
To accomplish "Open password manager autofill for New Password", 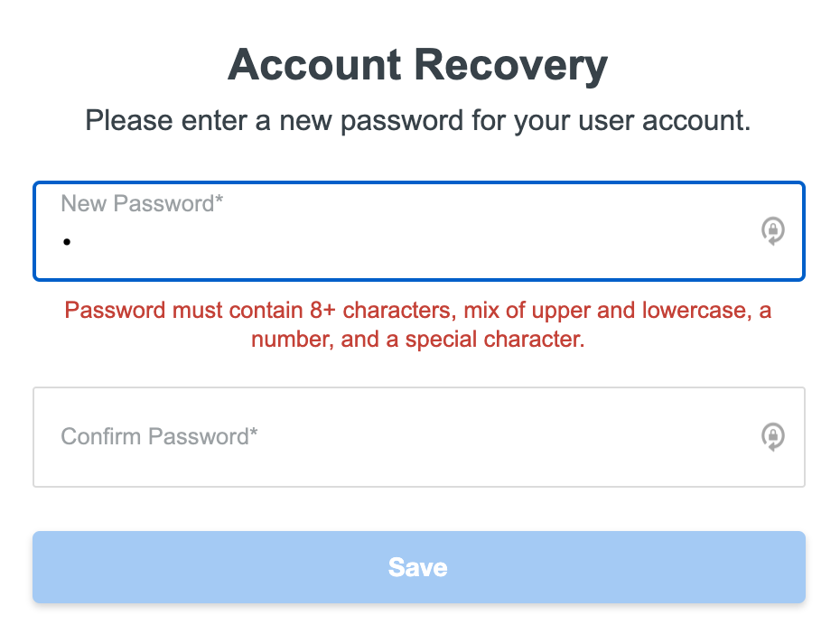I will [772, 231].
